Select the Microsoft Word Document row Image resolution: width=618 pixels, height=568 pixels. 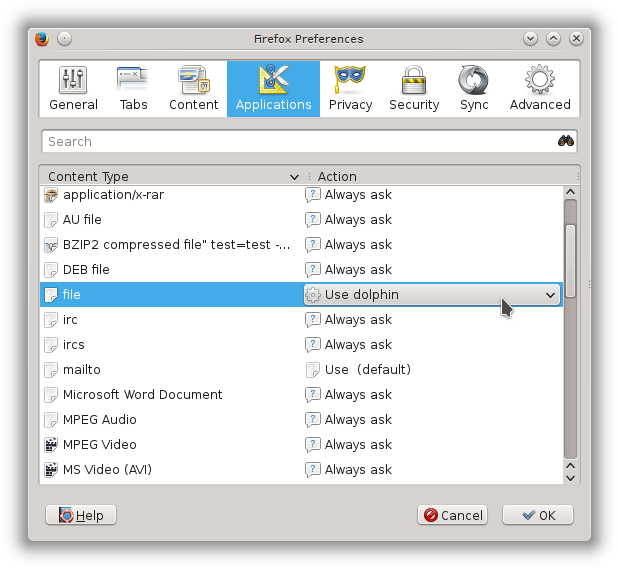[x=302, y=395]
